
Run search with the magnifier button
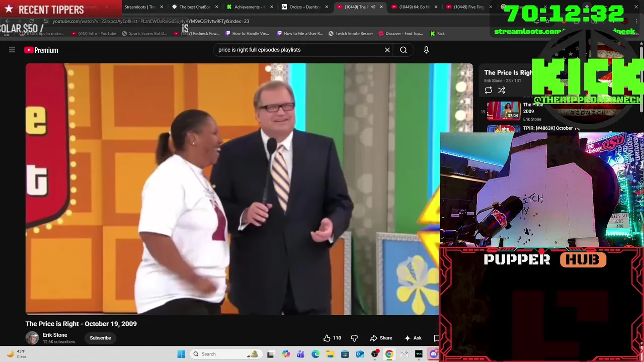404,50
